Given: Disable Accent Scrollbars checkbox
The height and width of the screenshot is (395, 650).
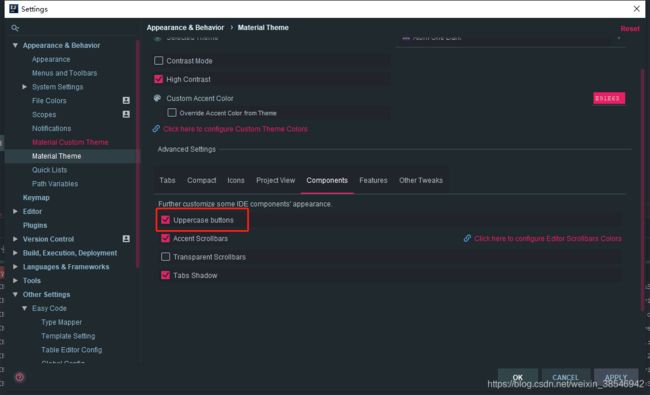Looking at the screenshot, I should pos(165,238).
